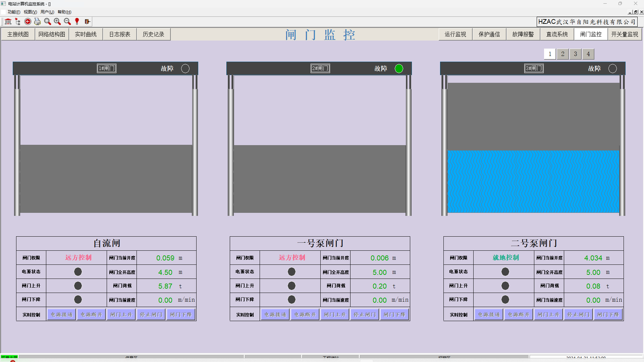Open the 功能(F) menu
This screenshot has height=362, width=644.
(x=14, y=12)
